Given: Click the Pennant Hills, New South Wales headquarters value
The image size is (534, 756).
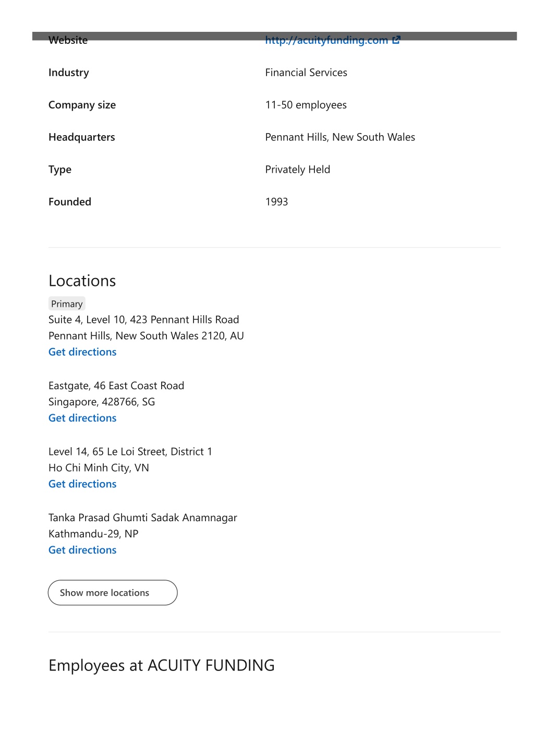Looking at the screenshot, I should coord(340,137).
